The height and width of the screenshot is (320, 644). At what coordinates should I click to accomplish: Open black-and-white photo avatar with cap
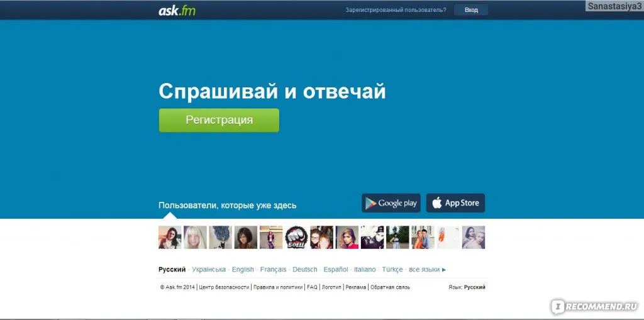coord(372,238)
